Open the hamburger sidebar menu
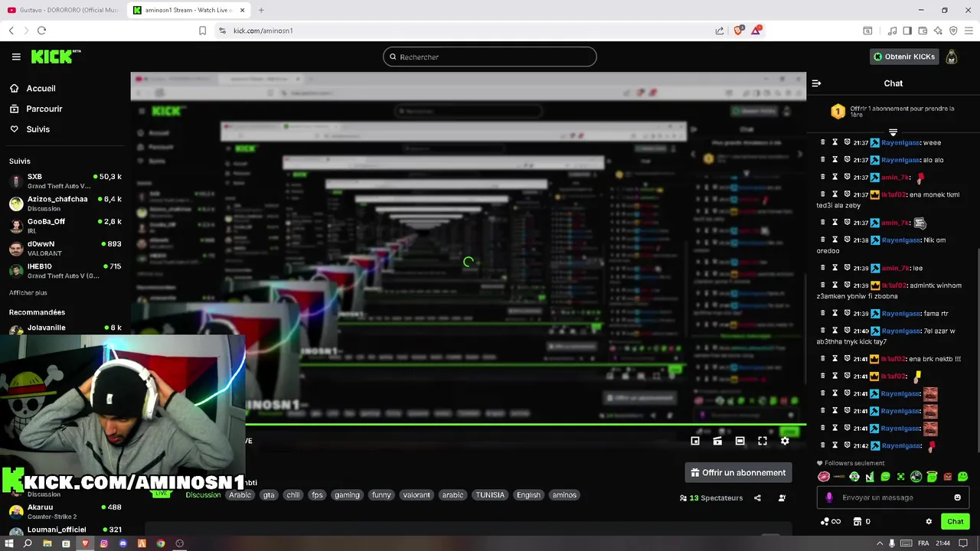This screenshot has height=551, width=980. (x=16, y=57)
